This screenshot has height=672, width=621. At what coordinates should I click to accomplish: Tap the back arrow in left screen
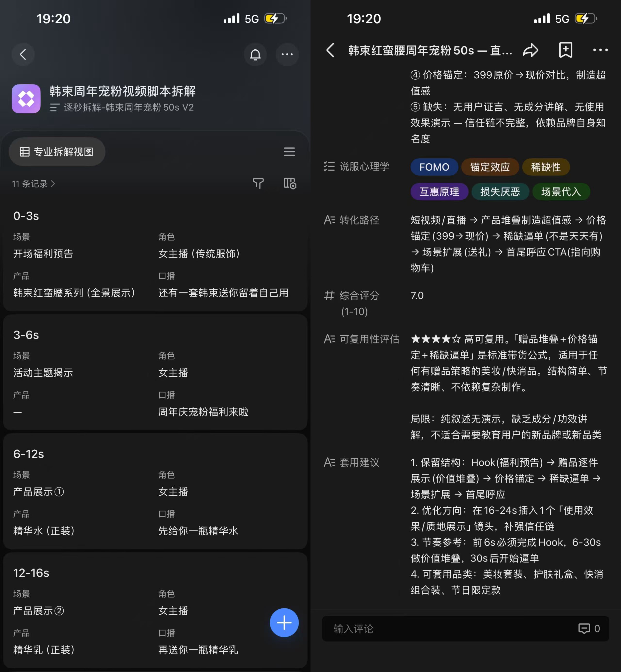tap(23, 54)
